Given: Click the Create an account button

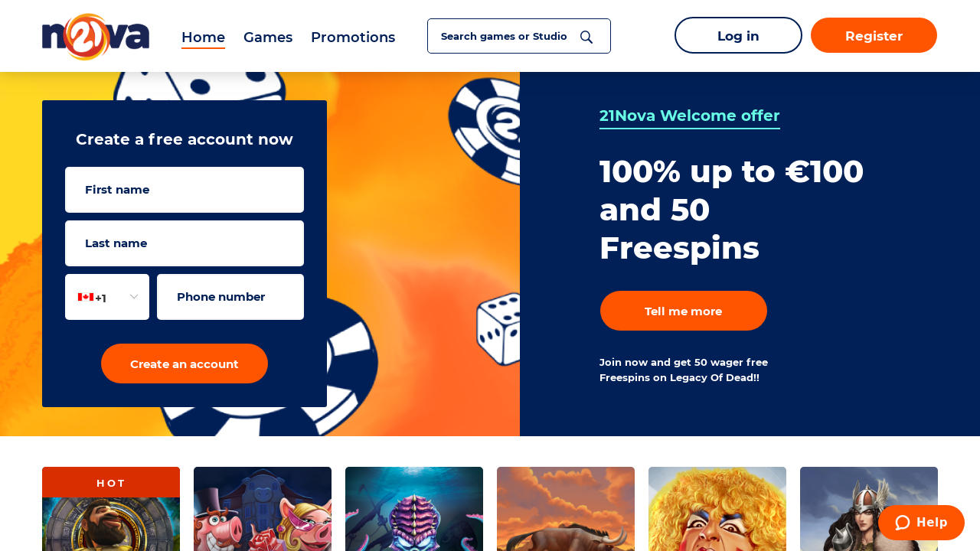Looking at the screenshot, I should [185, 364].
